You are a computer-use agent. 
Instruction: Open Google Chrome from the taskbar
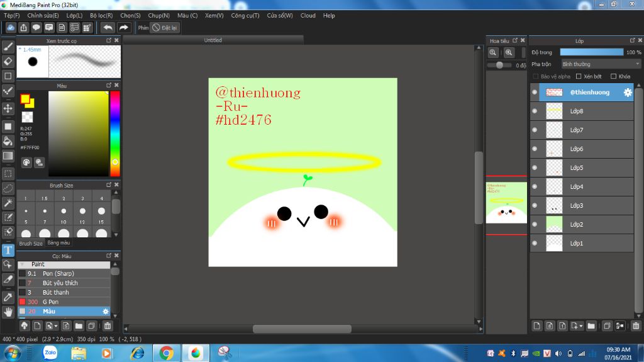(x=166, y=353)
